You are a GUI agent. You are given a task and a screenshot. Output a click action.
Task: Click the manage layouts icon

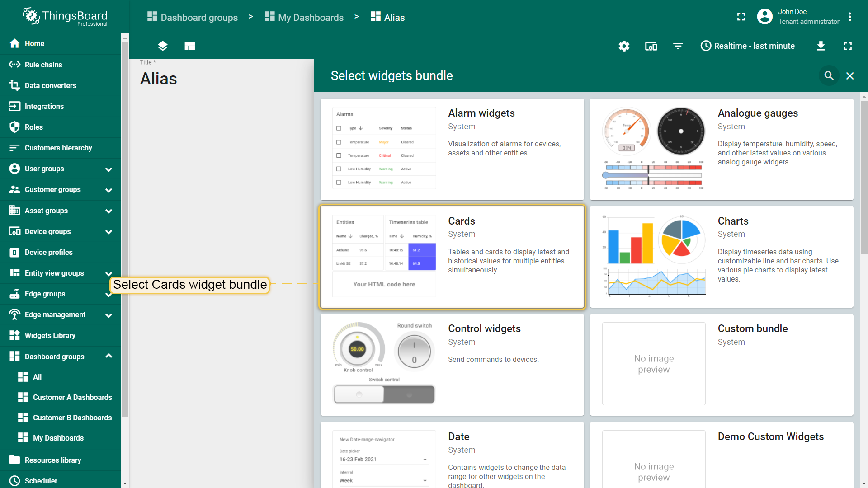point(190,46)
